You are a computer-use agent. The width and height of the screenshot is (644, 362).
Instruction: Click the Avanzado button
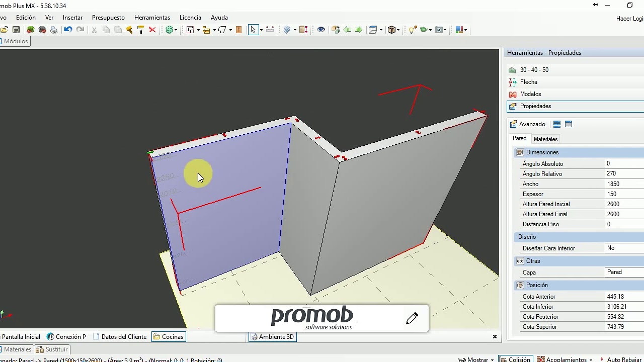click(x=527, y=124)
